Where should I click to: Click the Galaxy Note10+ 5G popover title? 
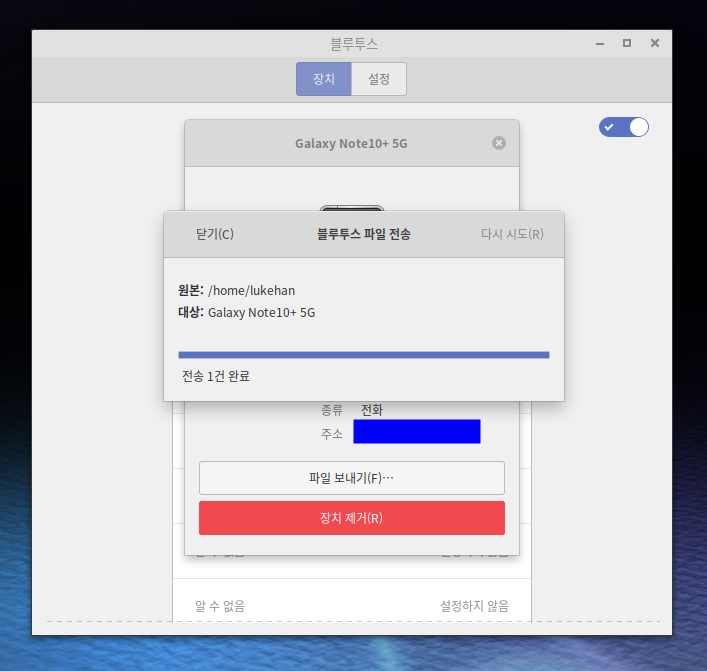(x=351, y=143)
